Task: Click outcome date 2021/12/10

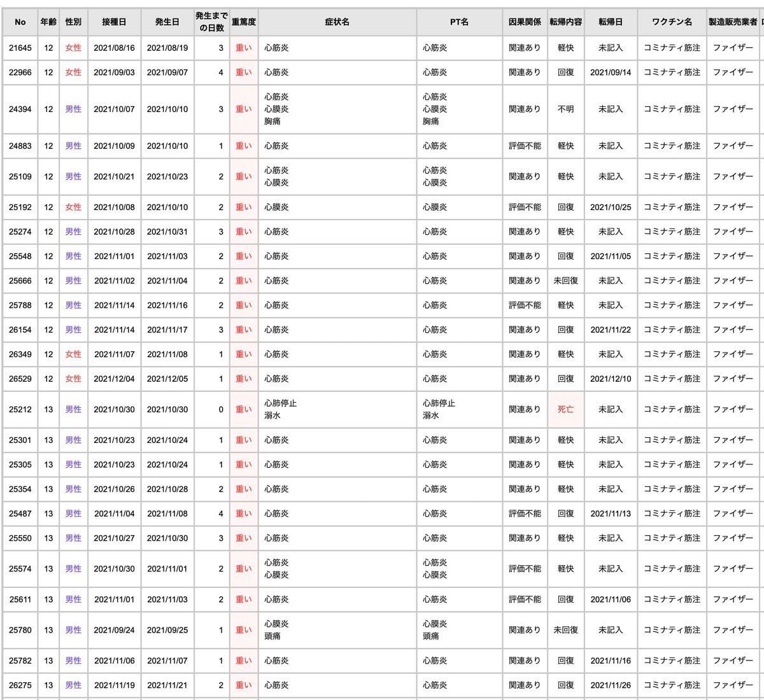Action: [611, 379]
